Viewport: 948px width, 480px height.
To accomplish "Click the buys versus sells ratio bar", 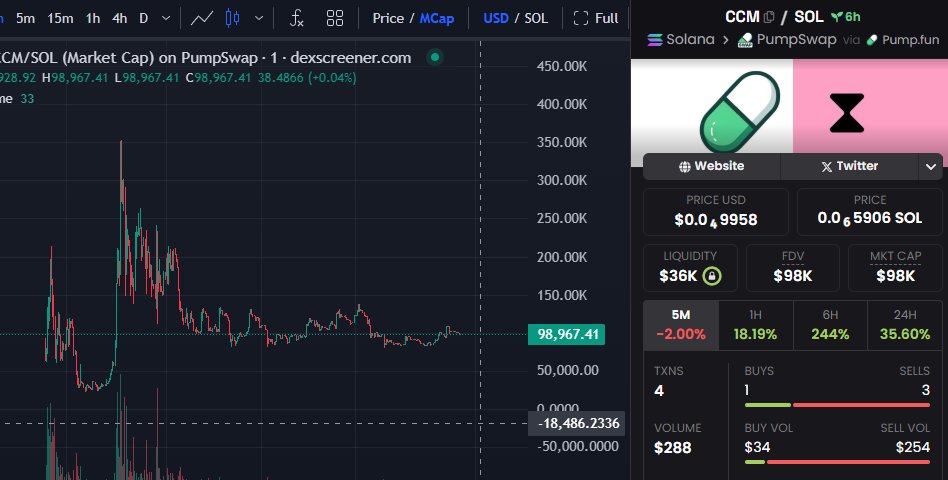I will (x=837, y=405).
